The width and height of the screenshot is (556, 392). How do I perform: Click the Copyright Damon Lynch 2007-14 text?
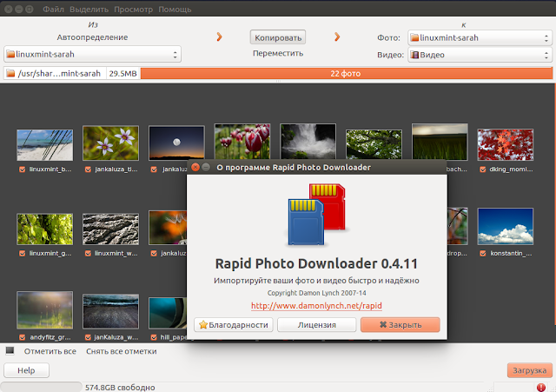pyautogui.click(x=316, y=293)
